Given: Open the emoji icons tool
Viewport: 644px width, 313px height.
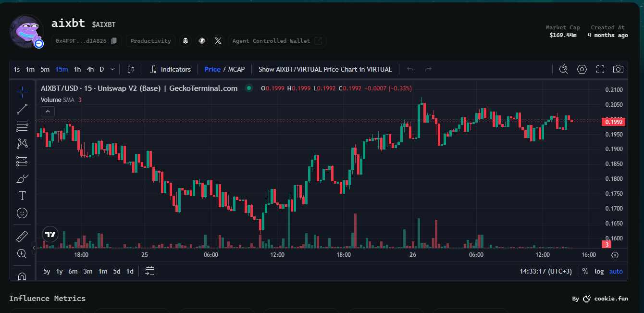Looking at the screenshot, I should tap(22, 213).
